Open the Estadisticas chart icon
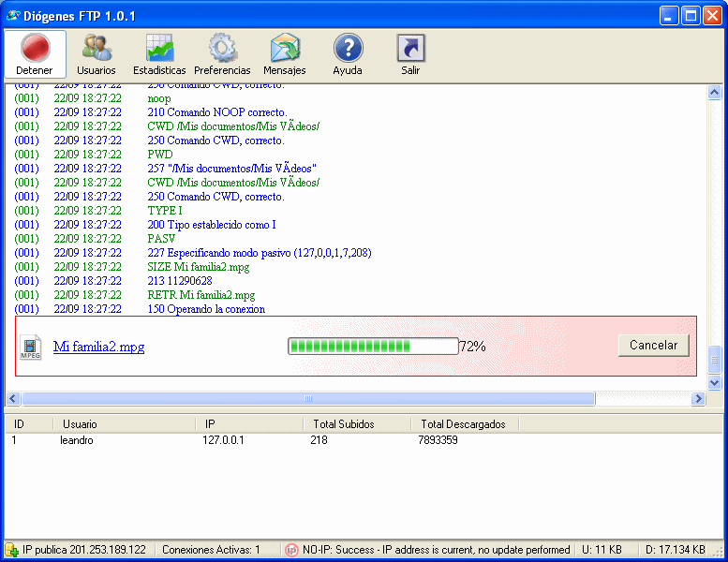 (x=159, y=49)
